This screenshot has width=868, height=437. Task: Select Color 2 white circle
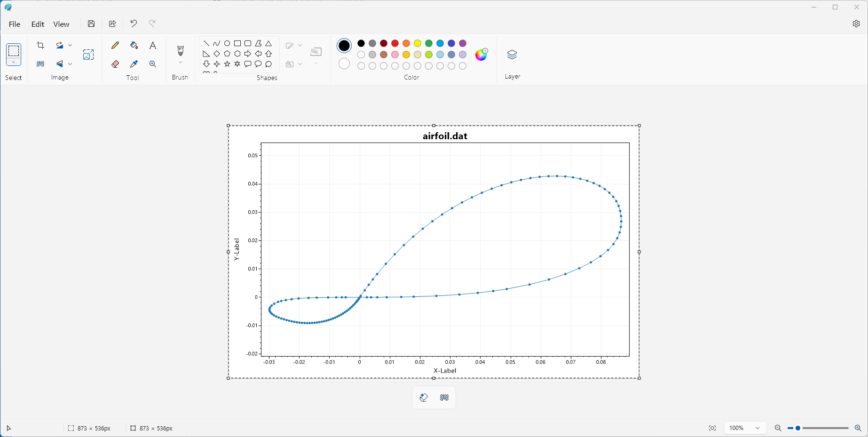pyautogui.click(x=344, y=64)
